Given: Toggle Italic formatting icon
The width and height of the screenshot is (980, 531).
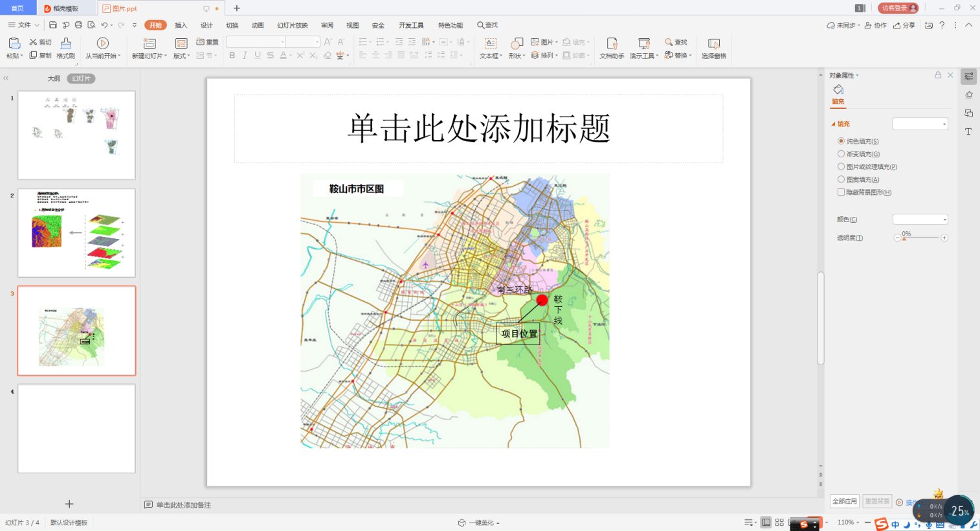Looking at the screenshot, I should coord(245,56).
